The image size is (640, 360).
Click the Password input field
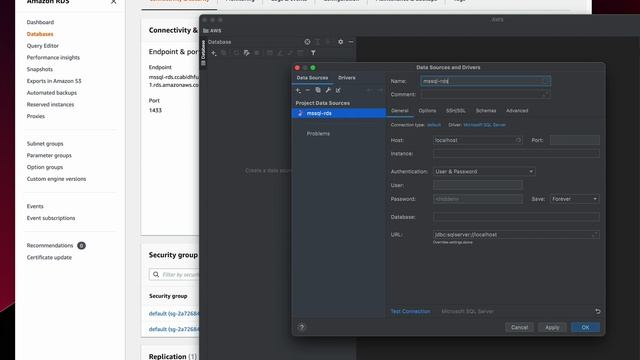[x=478, y=199]
